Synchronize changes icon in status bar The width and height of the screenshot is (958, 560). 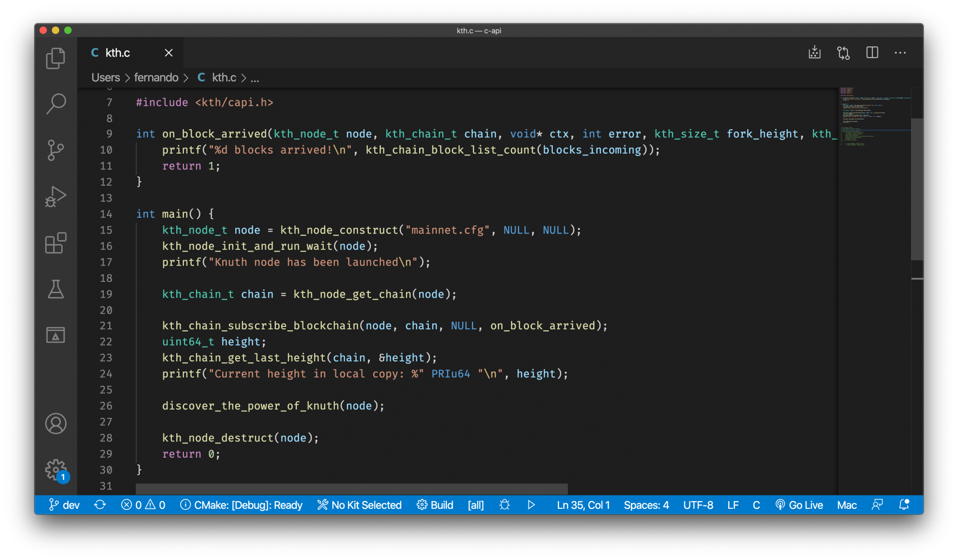point(100,505)
